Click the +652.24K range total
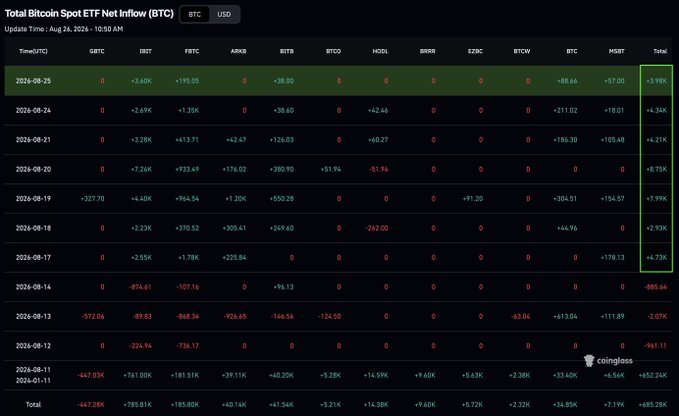679x416 pixels. (x=653, y=375)
